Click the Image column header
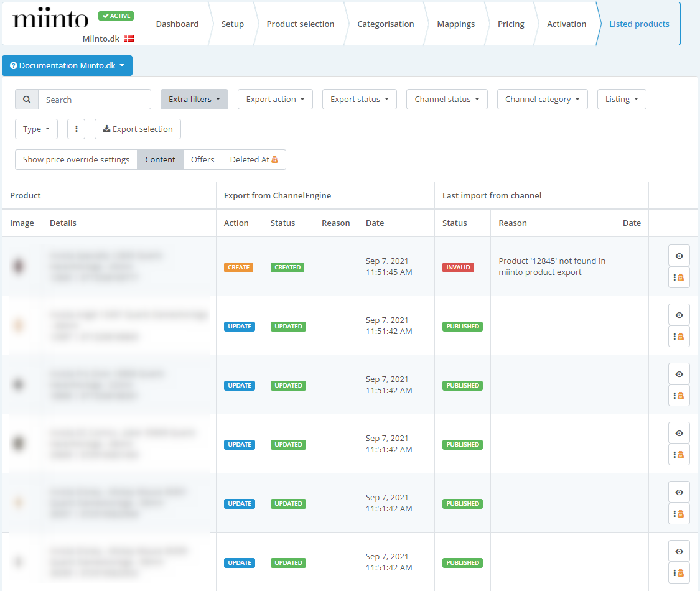This screenshot has height=591, width=700. [x=22, y=223]
